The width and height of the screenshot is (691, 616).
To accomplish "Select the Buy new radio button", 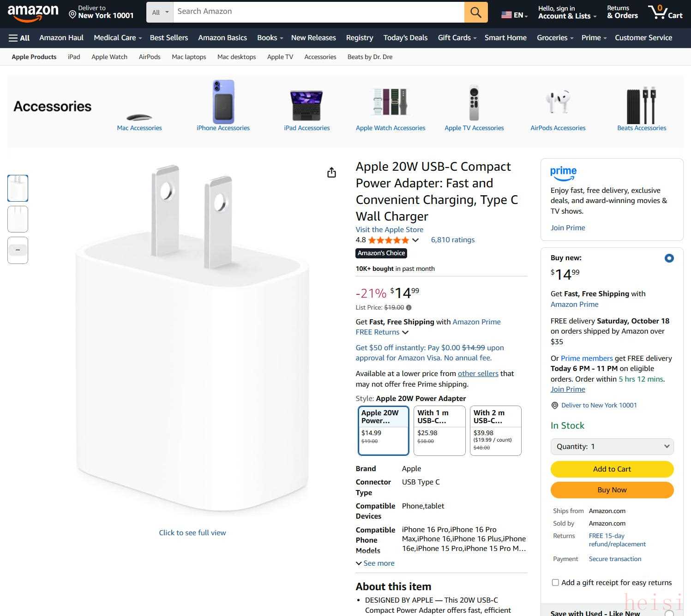I will pyautogui.click(x=669, y=258).
